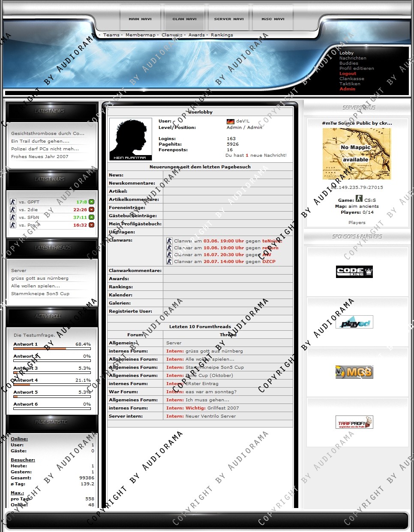Click the Antwort 1 poll bar
This screenshot has height=532, width=414.
[x=52, y=349]
